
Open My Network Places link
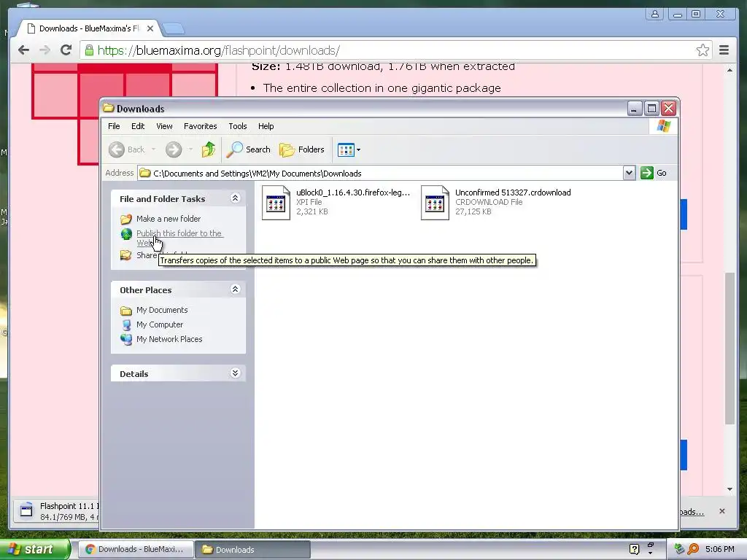[169, 339]
